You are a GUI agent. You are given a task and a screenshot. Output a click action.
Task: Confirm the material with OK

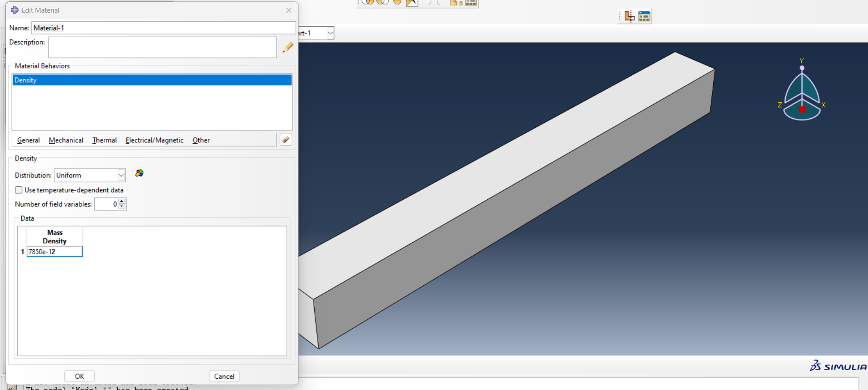79,376
